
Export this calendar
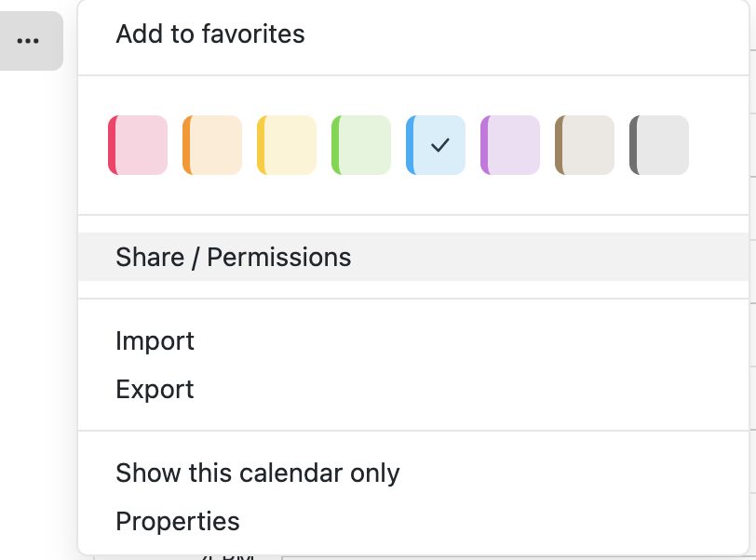click(155, 389)
